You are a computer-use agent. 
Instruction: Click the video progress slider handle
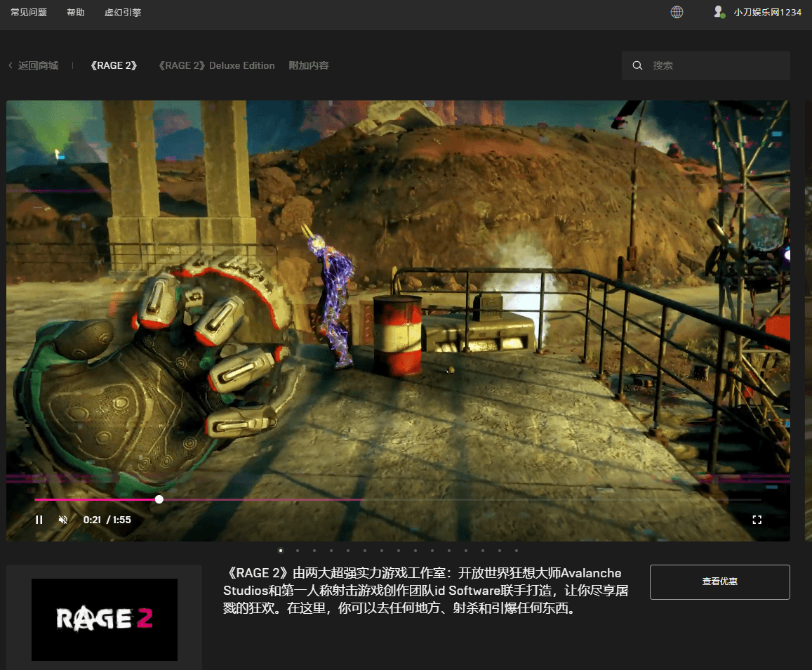tap(159, 499)
